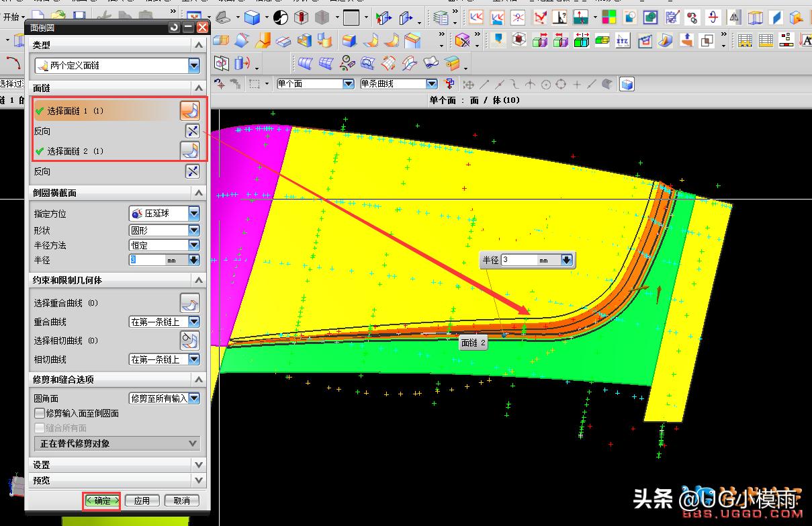Viewport: 812px width, 526px height.
Task: Check the 修剪输入面至倒圆面 checkbox
Action: 40,413
